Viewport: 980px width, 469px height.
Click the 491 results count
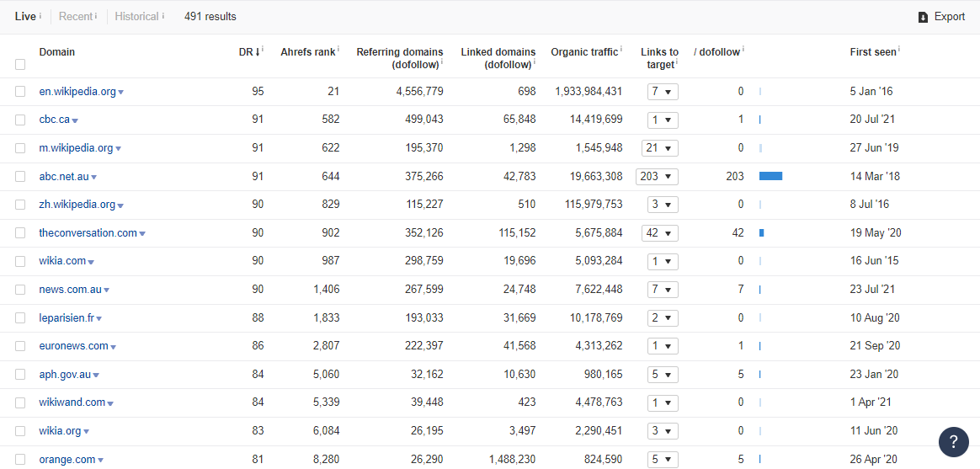pos(210,17)
